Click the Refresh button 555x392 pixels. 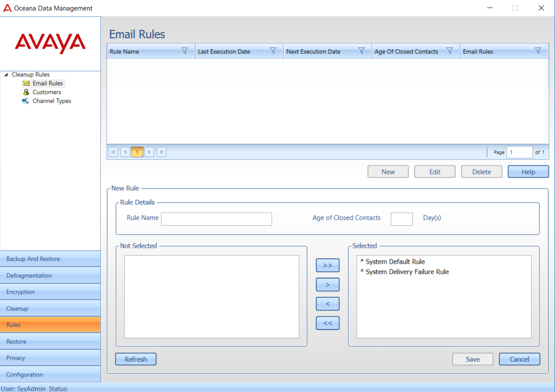(x=135, y=359)
